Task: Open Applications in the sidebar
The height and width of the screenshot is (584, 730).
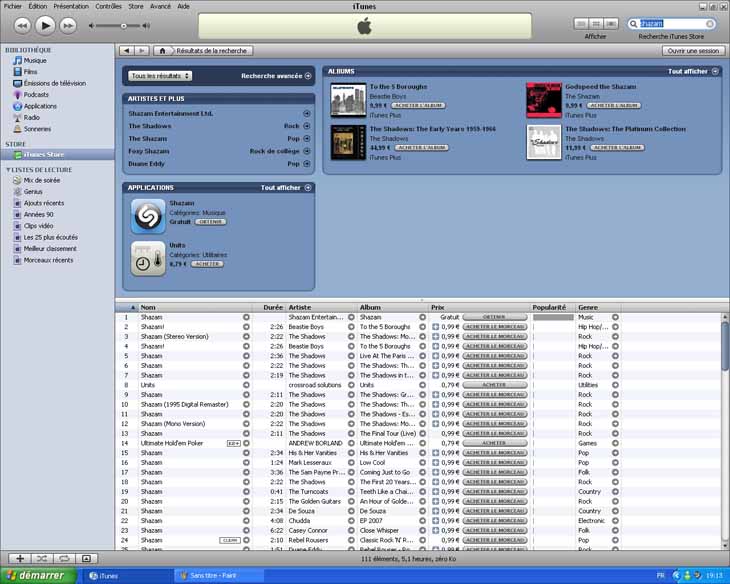Action: coord(40,106)
